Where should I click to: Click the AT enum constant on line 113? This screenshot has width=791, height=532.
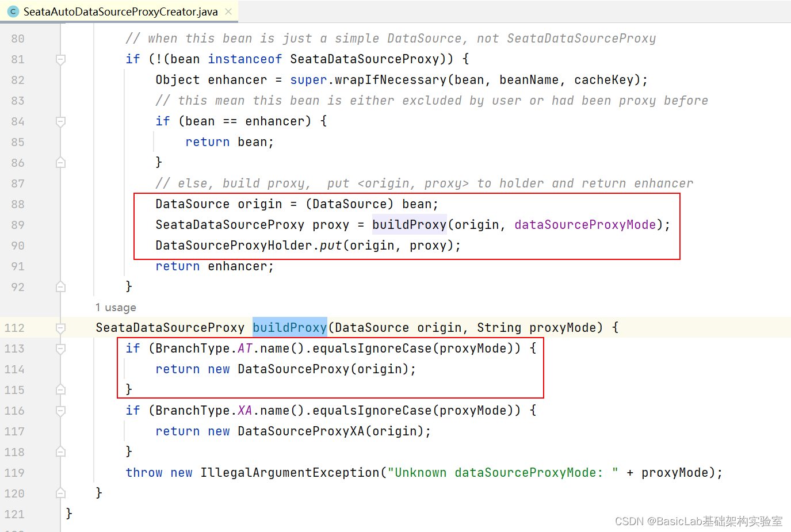[x=245, y=349]
